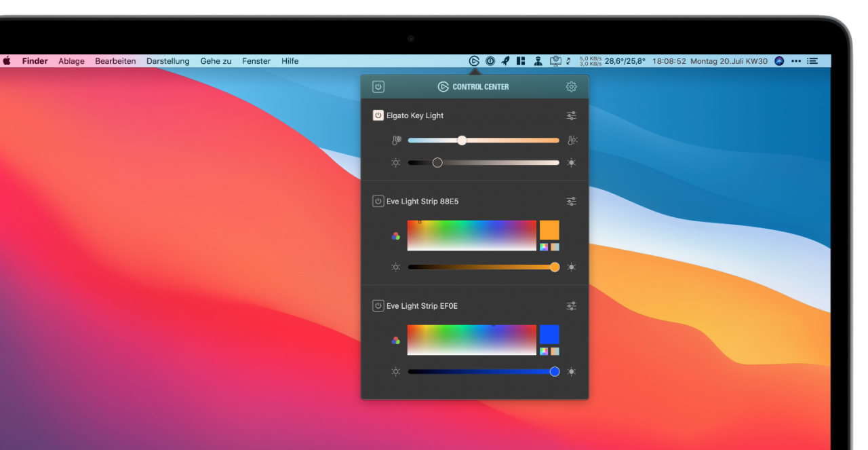Open the Gehe zu menu
Screen dimensions: 868x450
click(216, 61)
